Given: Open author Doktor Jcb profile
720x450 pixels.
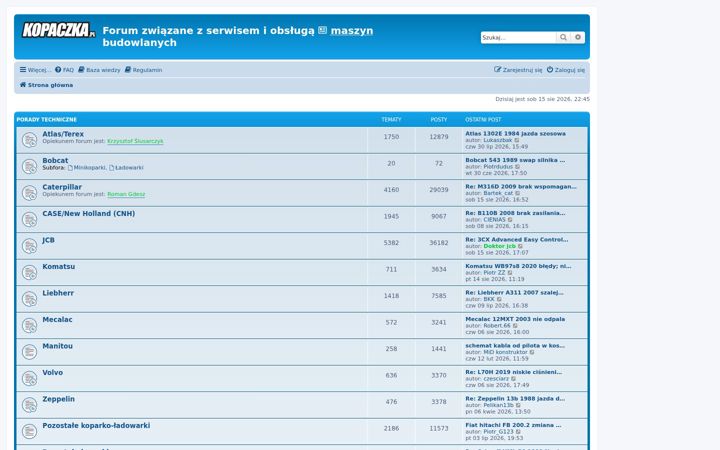Looking at the screenshot, I should (500, 246).
